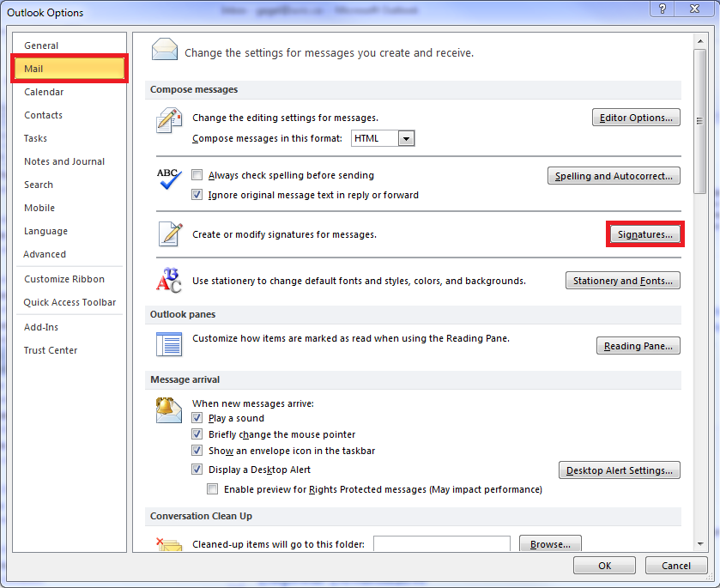This screenshot has height=588, width=720.
Task: Close the Outlook Options dialog
Action: [695, 9]
